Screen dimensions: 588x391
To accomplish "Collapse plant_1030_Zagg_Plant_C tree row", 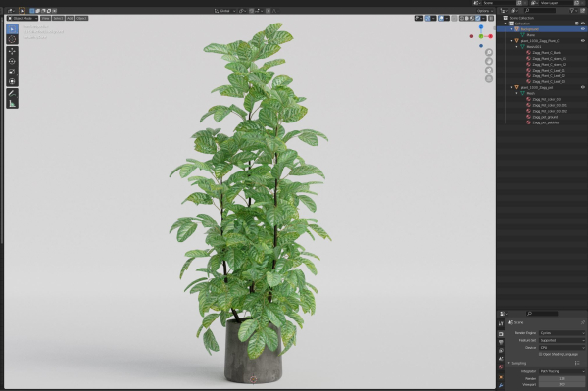I will [x=512, y=40].
